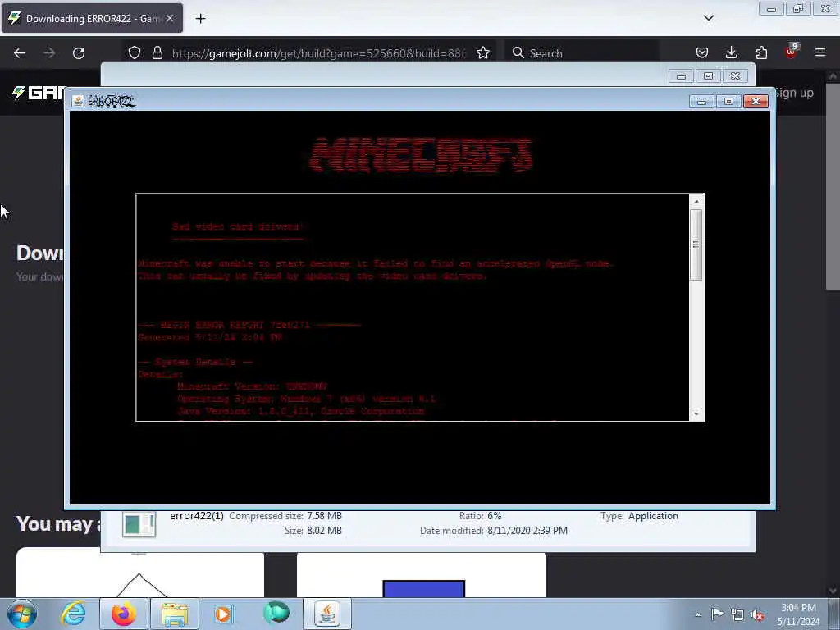
Task: Open the tracking protection shield icon
Action: [135, 53]
